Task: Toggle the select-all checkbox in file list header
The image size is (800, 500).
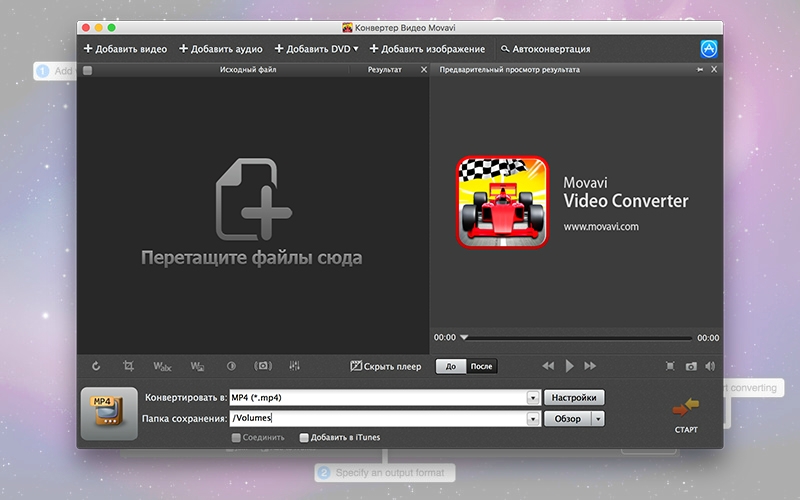Action: pos(88,70)
